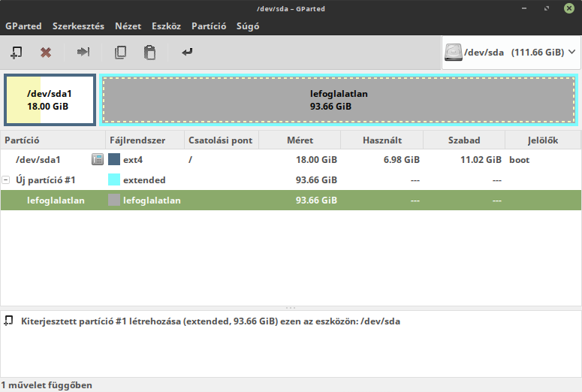Minimize the GParted window
Screen dimensions: 582x392
[x=524, y=8]
